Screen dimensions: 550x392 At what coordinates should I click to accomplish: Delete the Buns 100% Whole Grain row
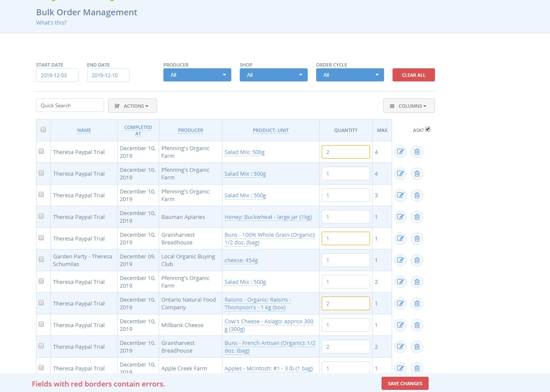pos(417,238)
